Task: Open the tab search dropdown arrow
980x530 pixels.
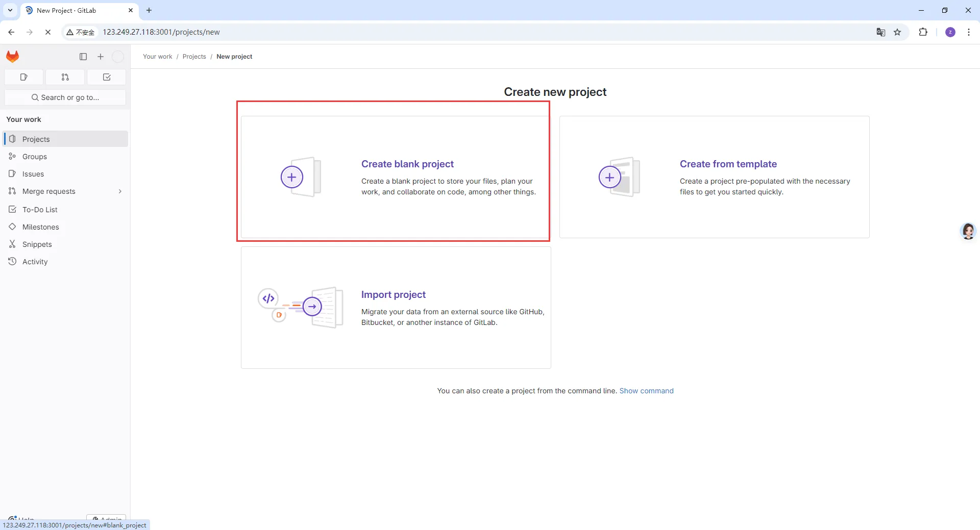Action: tap(10, 10)
